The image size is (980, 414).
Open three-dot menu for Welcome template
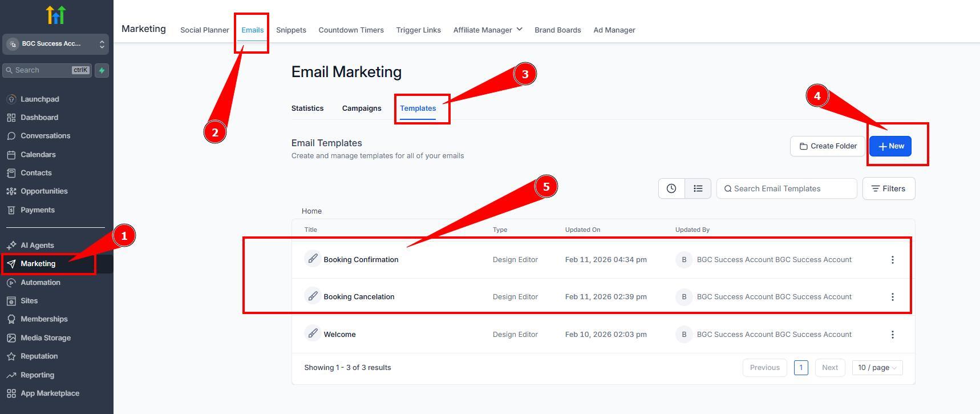pyautogui.click(x=892, y=335)
